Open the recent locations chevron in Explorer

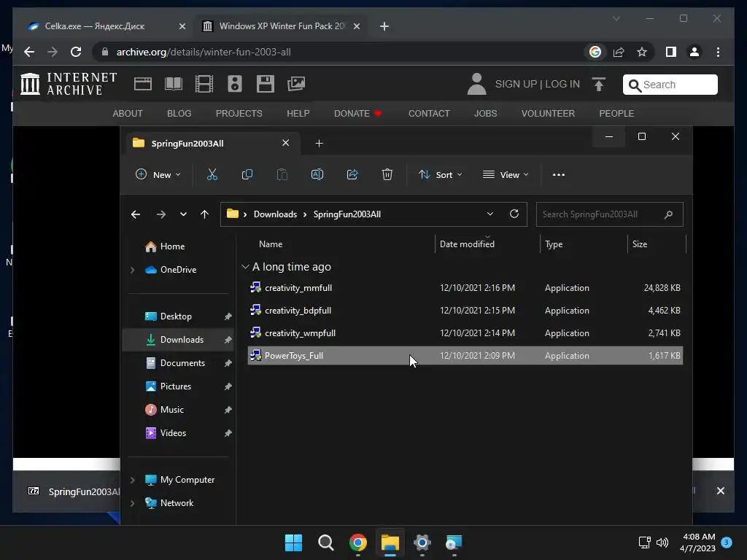tap(183, 214)
